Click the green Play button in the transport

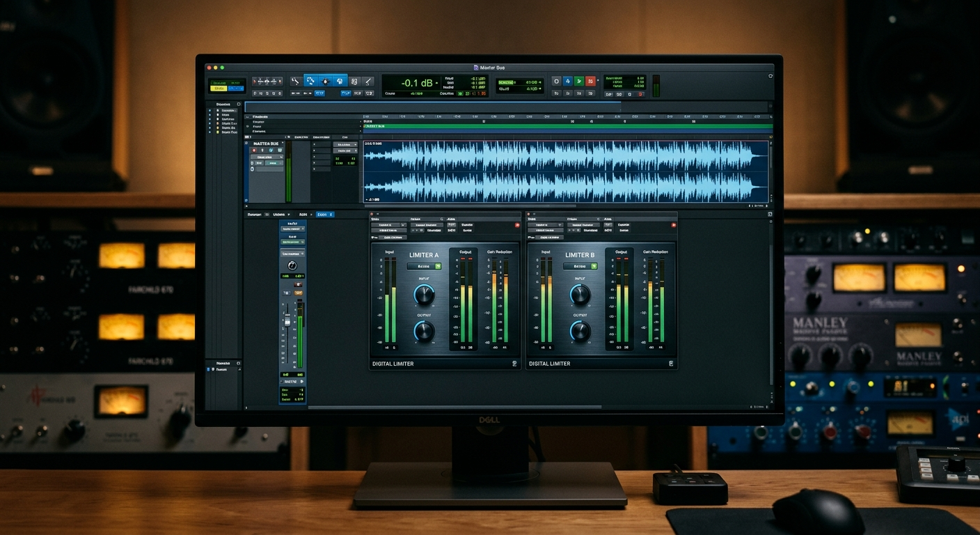579,81
